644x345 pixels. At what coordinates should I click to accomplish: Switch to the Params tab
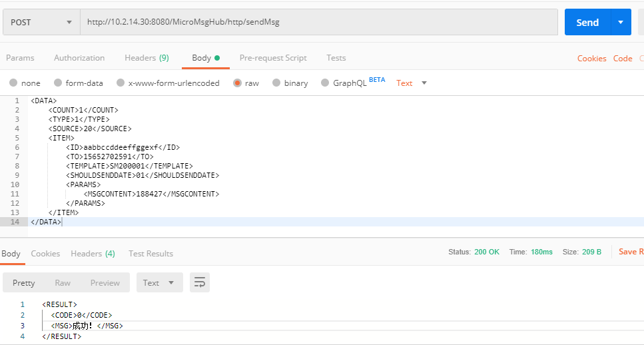(20, 58)
